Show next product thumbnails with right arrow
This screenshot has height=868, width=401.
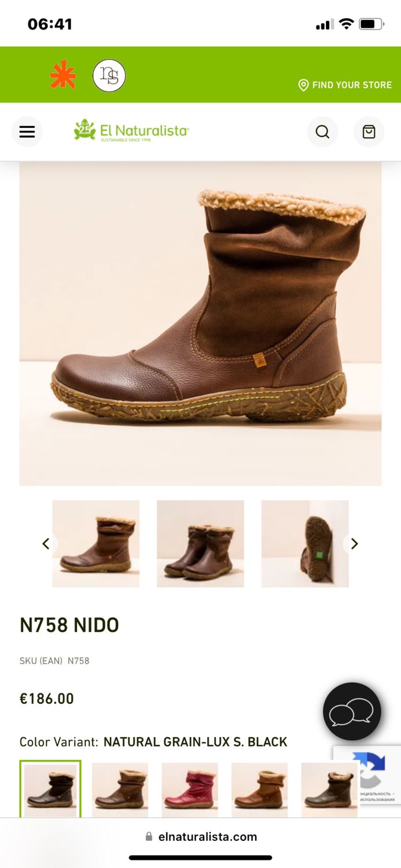pos(354,544)
